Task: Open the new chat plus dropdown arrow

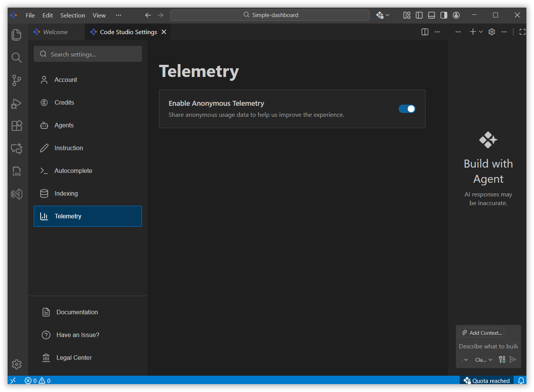Action: 481,32
